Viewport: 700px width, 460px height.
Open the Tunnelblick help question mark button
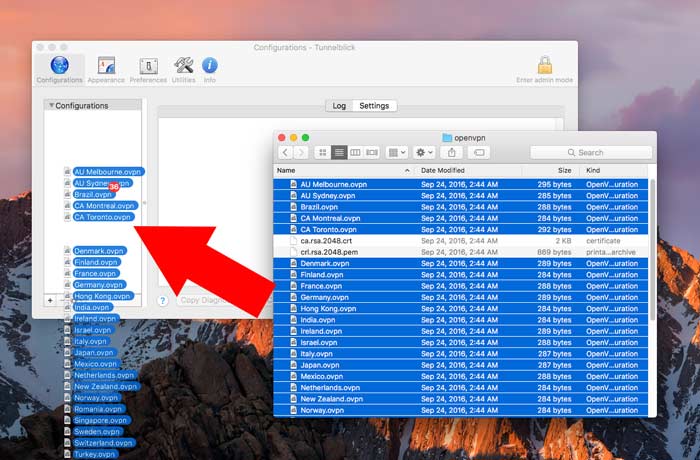(x=162, y=301)
